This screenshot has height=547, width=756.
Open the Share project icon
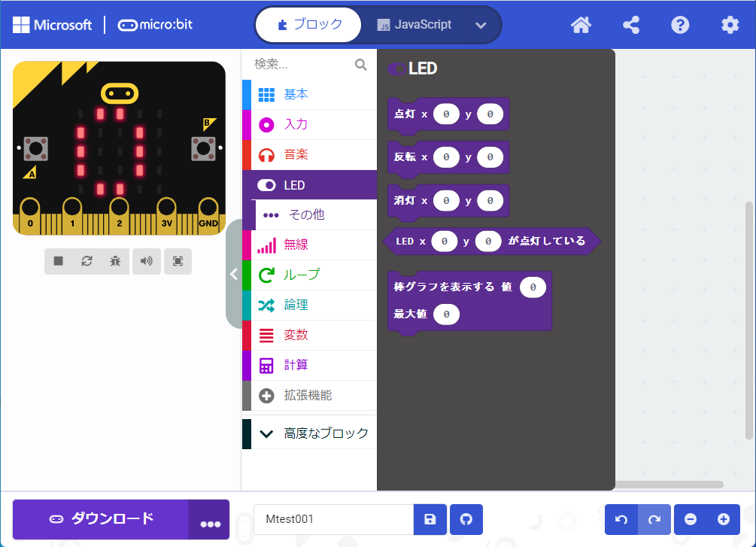[x=631, y=25]
